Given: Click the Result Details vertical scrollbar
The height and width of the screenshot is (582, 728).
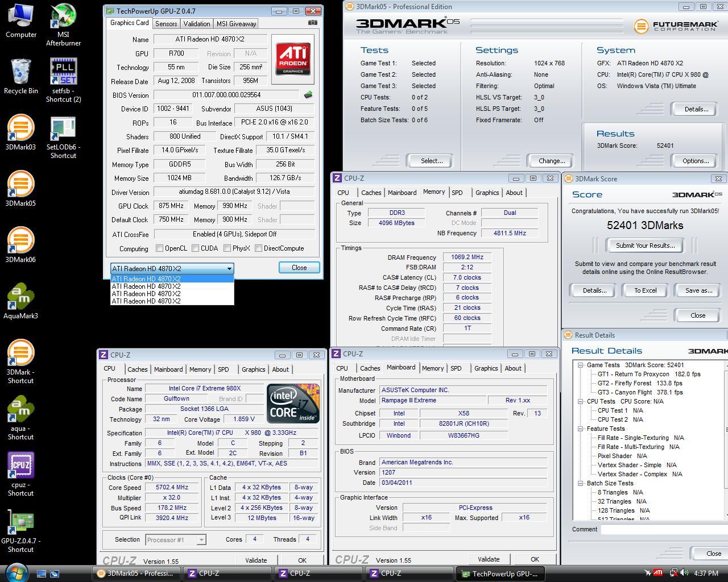Looking at the screenshot, I should pyautogui.click(x=726, y=440).
